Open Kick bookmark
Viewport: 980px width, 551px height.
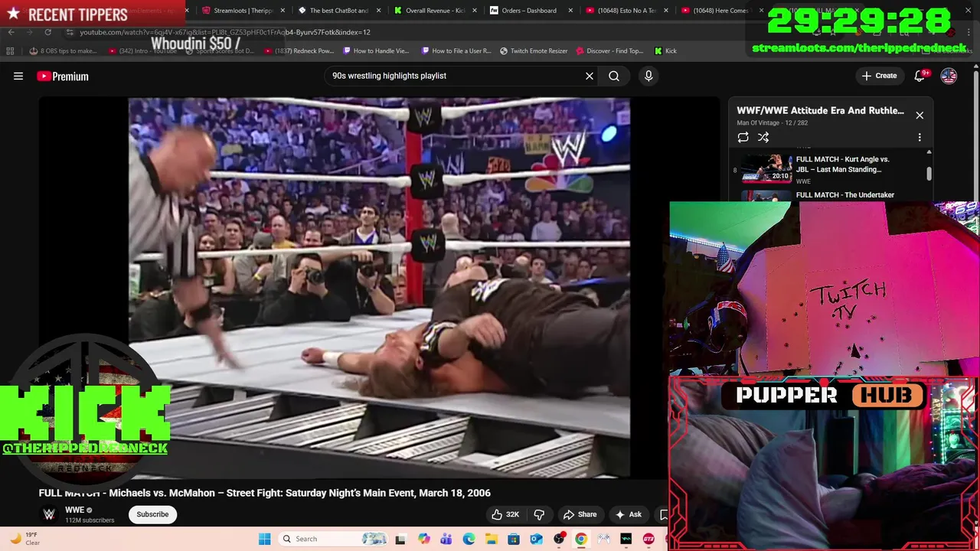[x=665, y=51]
